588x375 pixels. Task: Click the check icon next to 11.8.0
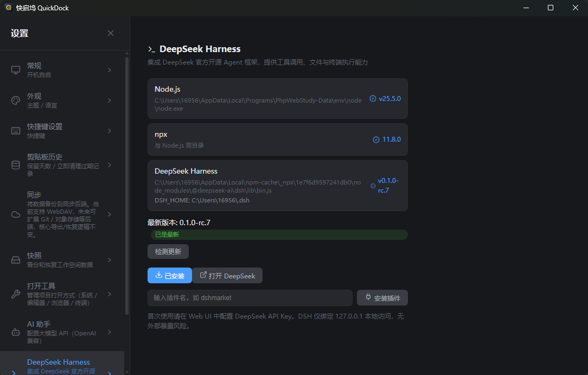point(376,139)
